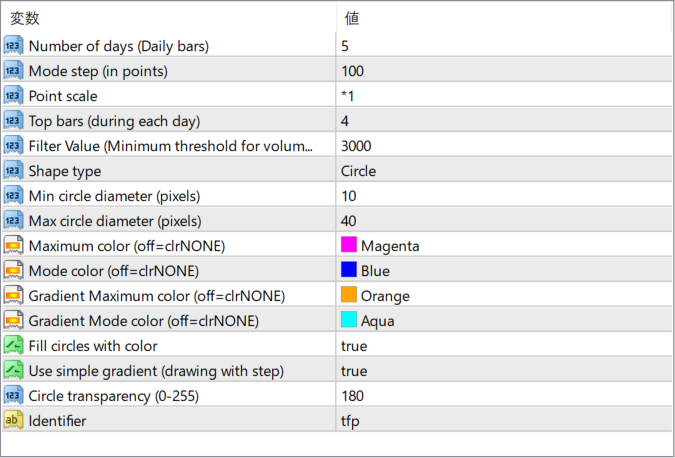Click the integer icon next to Mode step

(14, 71)
